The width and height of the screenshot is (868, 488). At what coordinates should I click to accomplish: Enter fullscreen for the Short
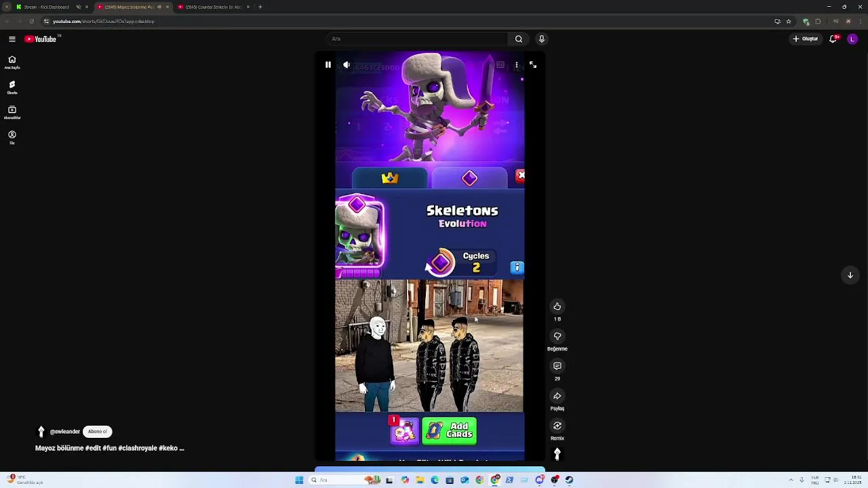point(533,65)
